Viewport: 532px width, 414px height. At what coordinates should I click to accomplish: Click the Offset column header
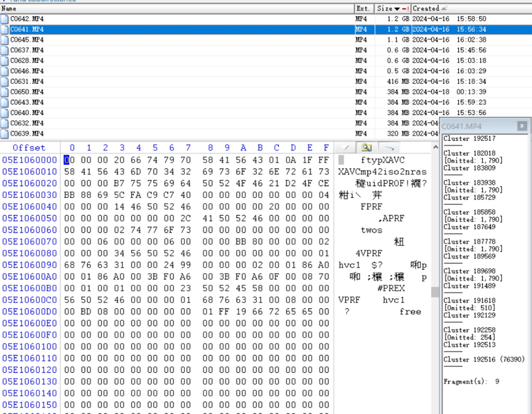tap(29, 148)
